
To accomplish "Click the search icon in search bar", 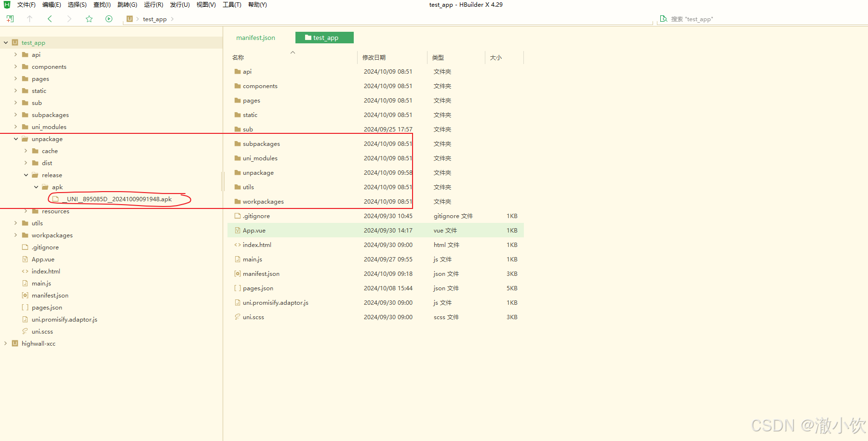I will click(x=664, y=19).
